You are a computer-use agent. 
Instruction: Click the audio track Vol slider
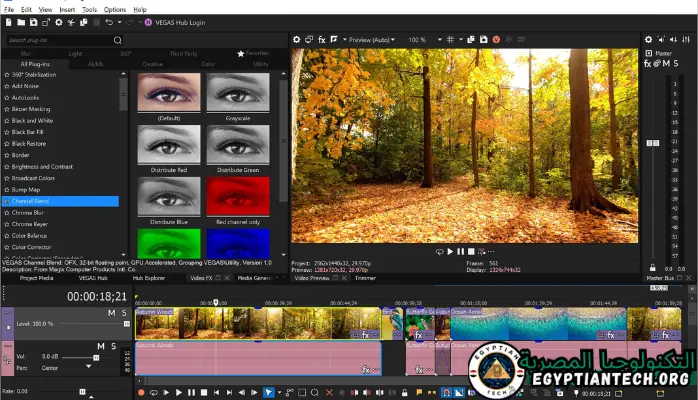click(x=96, y=356)
